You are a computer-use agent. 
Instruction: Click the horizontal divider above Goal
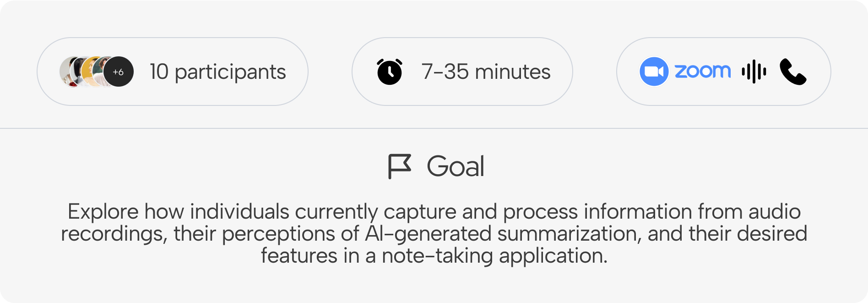(434, 128)
